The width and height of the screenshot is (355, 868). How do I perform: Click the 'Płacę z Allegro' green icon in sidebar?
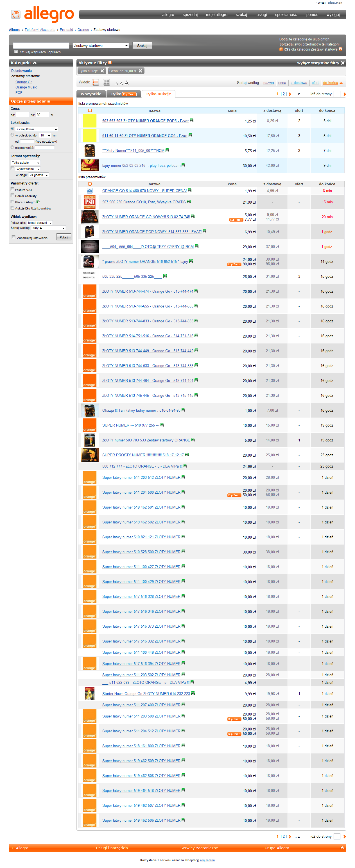pyautogui.click(x=39, y=202)
